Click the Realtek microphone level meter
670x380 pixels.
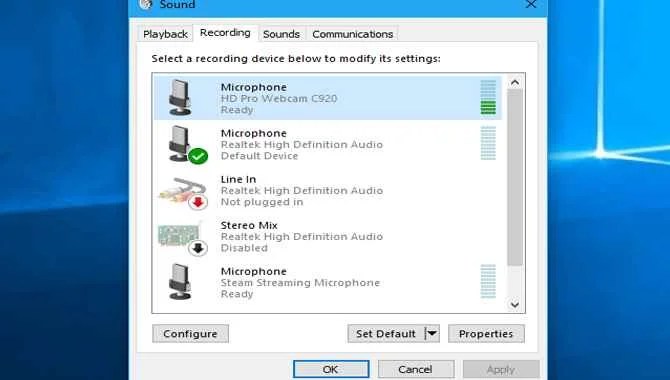pos(488,143)
